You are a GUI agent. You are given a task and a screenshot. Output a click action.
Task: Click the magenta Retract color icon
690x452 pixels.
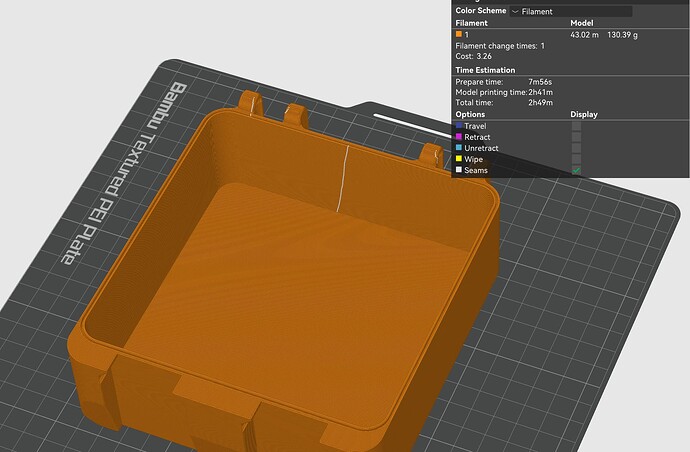pos(459,137)
